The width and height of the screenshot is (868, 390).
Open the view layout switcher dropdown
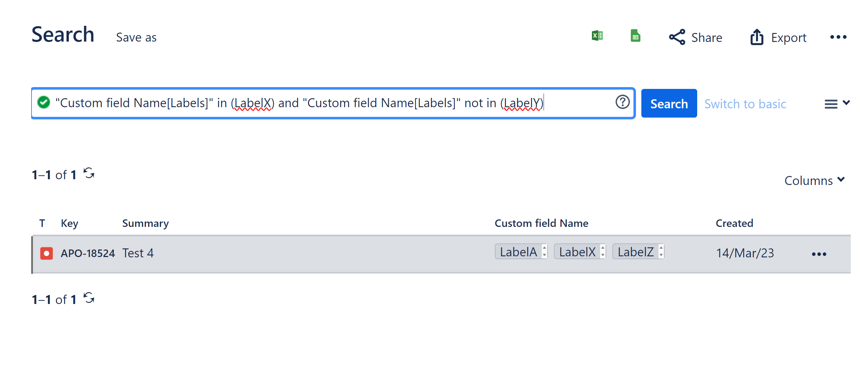[x=837, y=104]
